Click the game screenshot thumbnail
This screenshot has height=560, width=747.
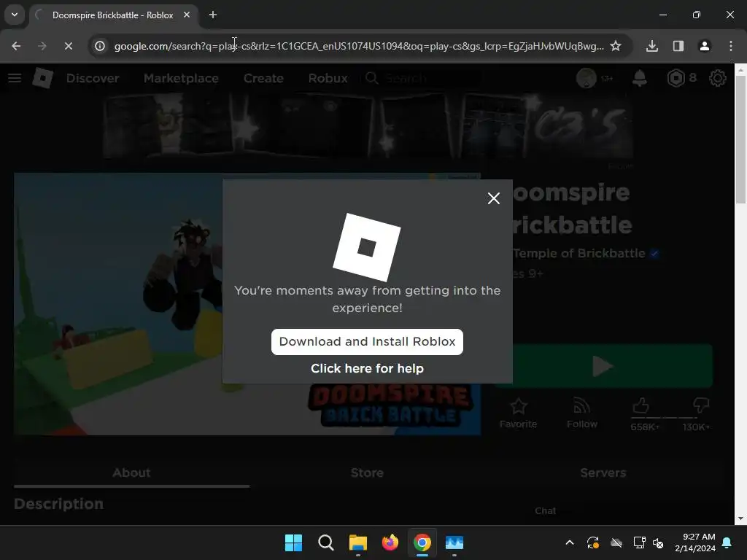click(247, 304)
